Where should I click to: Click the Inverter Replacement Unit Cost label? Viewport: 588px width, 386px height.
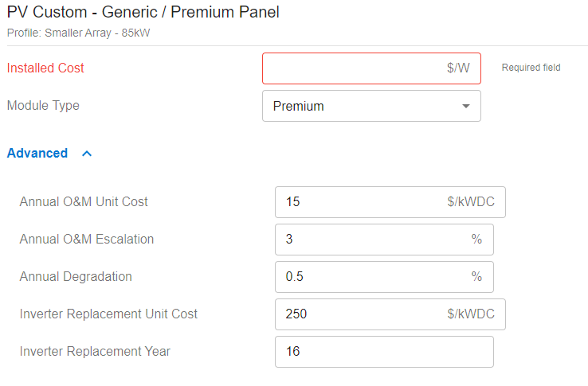click(x=108, y=314)
